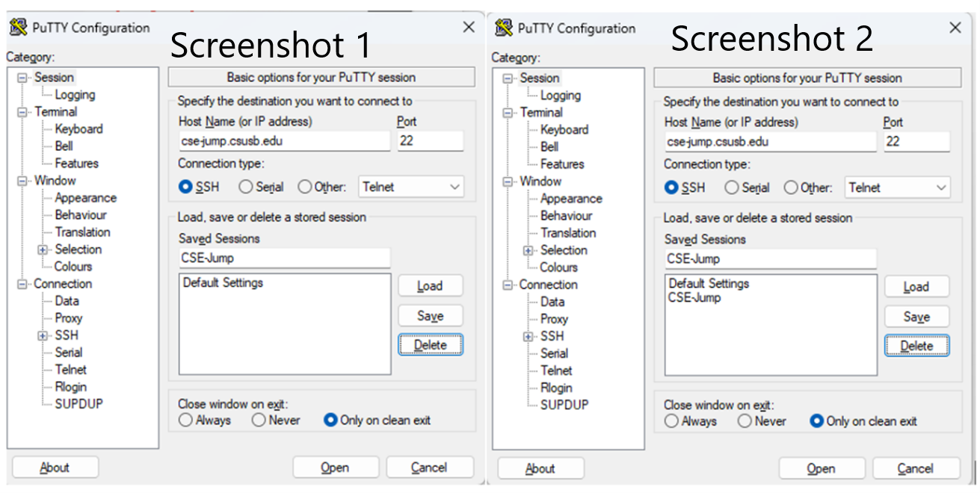This screenshot has width=980, height=493.
Task: Open Bell category in Screenshot 2
Action: (549, 147)
